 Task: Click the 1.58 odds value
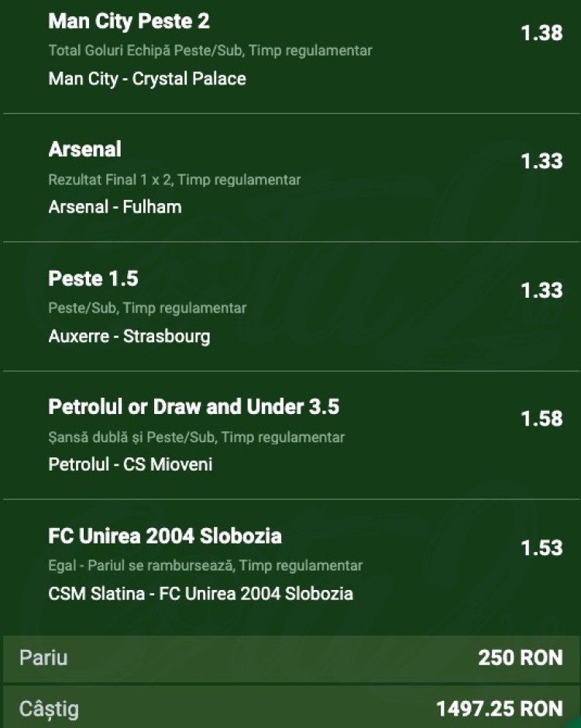(541, 419)
